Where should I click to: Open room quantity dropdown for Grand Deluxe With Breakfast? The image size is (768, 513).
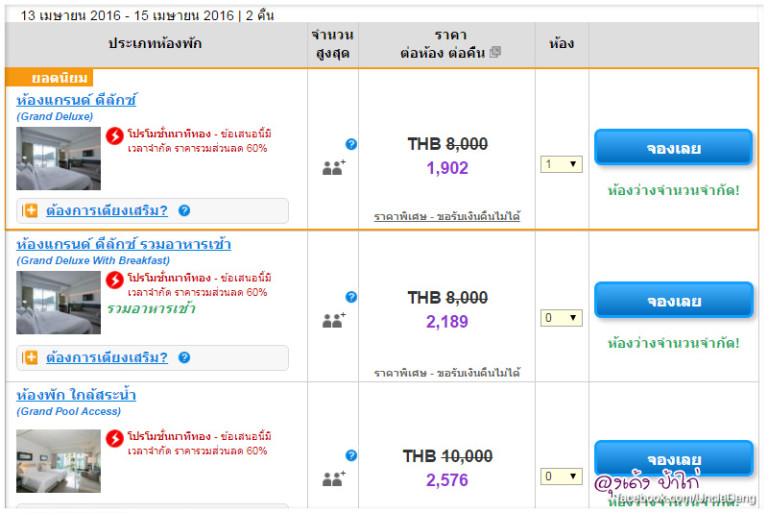pos(561,318)
